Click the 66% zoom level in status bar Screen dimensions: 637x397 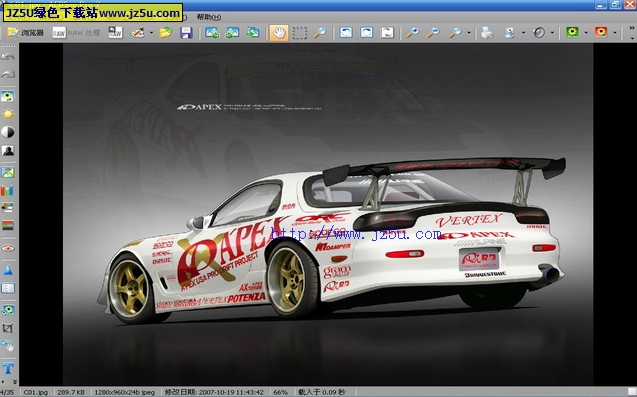(x=280, y=393)
